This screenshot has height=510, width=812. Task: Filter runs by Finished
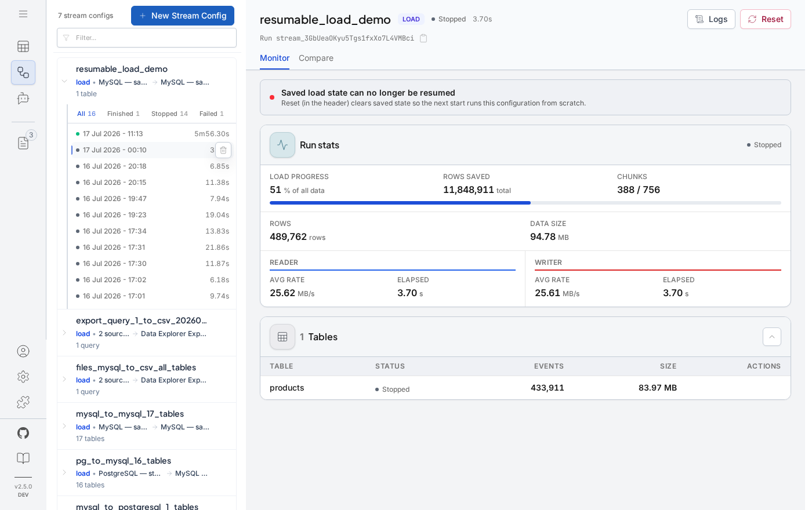(124, 114)
